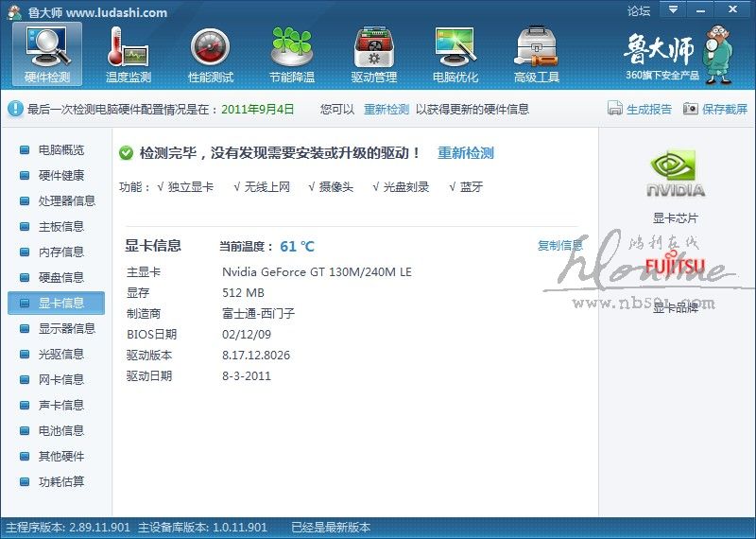Click the BIOS date 02/12/09
Screen dimensions: 756x539
[x=247, y=335]
